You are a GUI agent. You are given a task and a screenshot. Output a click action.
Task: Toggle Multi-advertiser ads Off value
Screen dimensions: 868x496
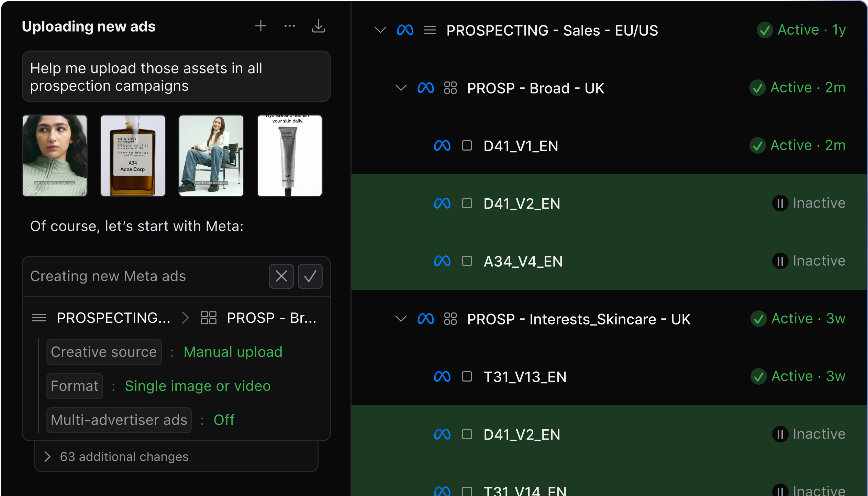point(224,420)
